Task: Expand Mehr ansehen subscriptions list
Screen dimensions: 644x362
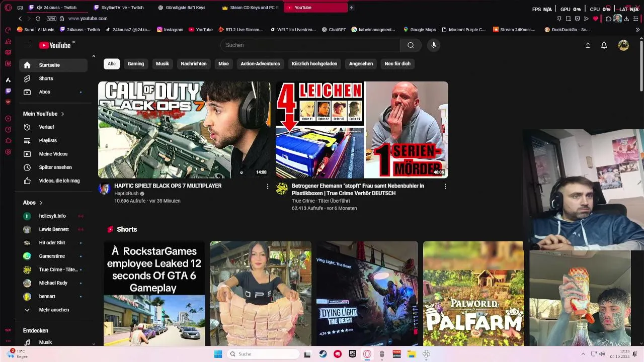Action: click(53, 310)
